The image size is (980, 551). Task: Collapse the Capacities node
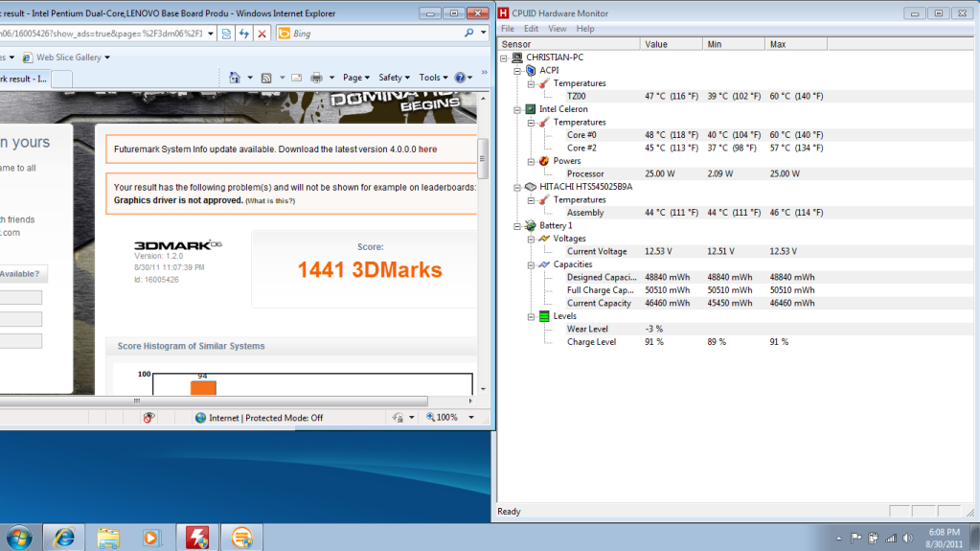point(532,264)
